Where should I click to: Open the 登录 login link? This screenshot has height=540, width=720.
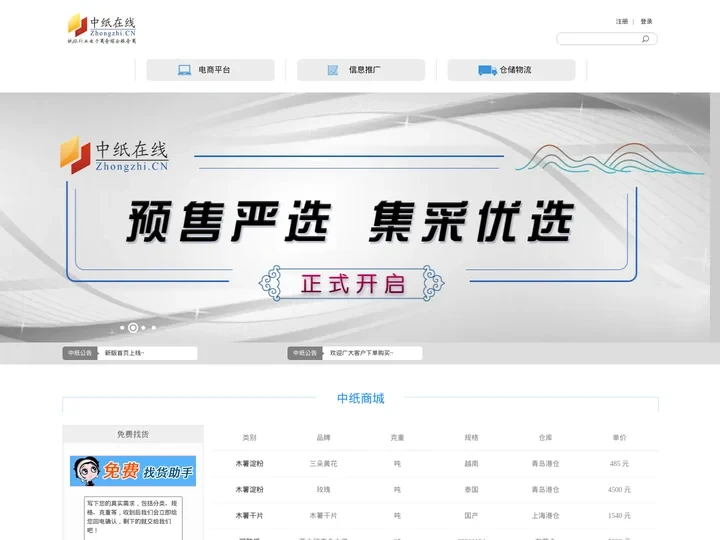[647, 22]
